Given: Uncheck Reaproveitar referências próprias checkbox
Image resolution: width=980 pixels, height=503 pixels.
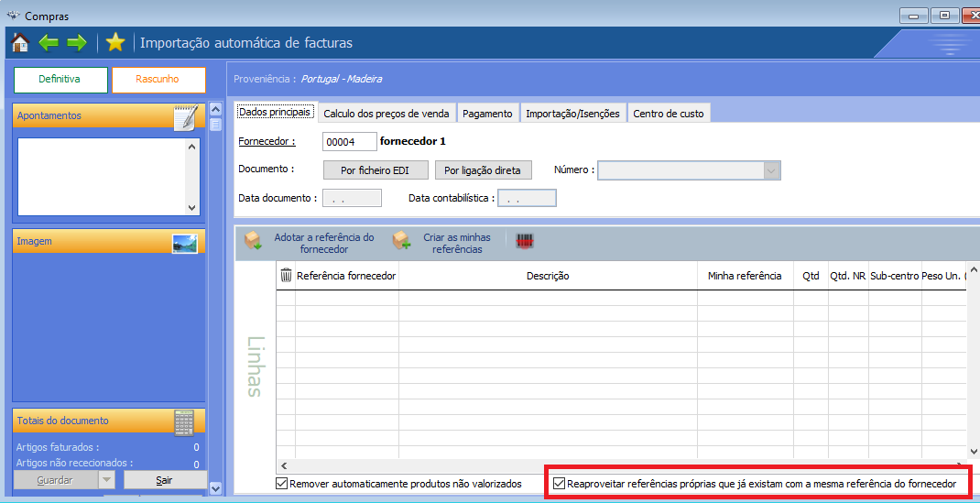Looking at the screenshot, I should [560, 483].
